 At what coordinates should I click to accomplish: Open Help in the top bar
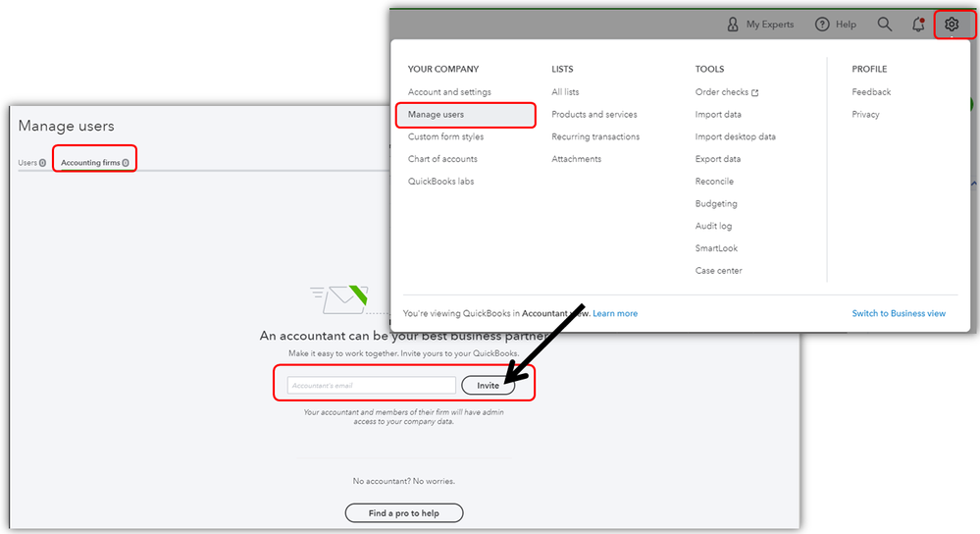click(836, 25)
